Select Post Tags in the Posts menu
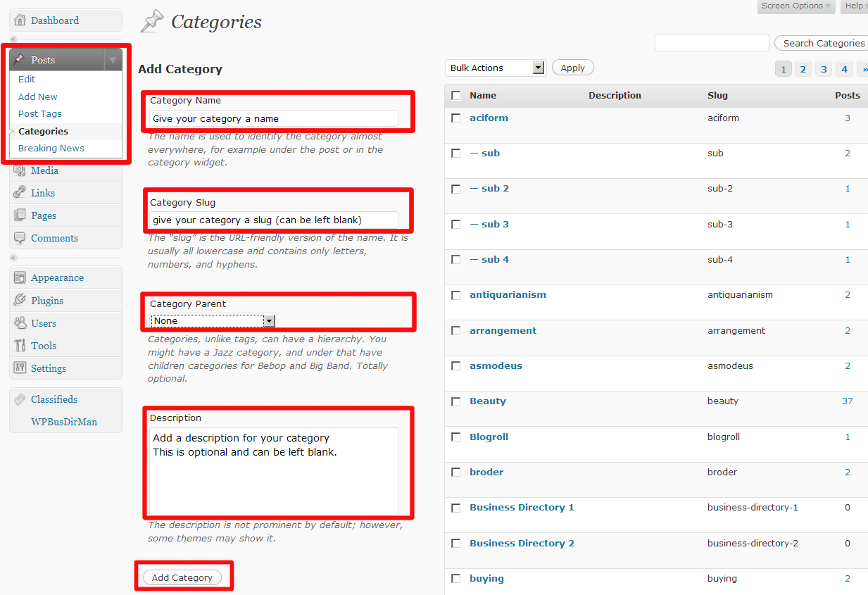Image resolution: width=868 pixels, height=595 pixels. tap(39, 113)
